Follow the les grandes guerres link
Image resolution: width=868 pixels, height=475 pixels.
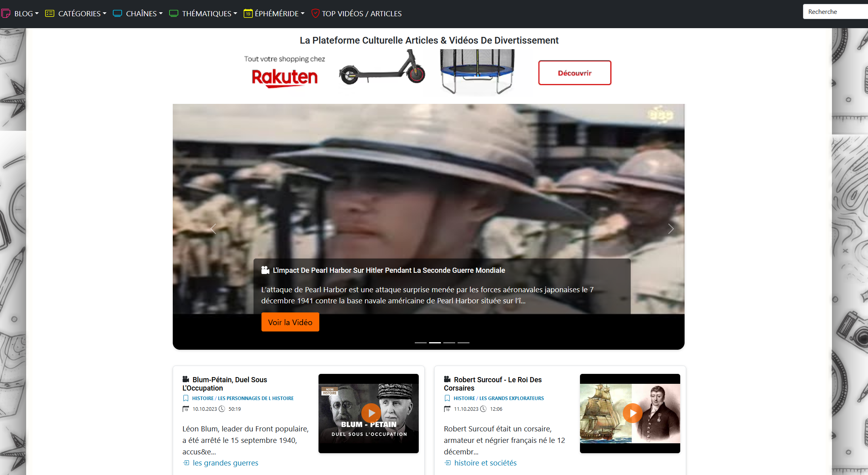coord(225,463)
